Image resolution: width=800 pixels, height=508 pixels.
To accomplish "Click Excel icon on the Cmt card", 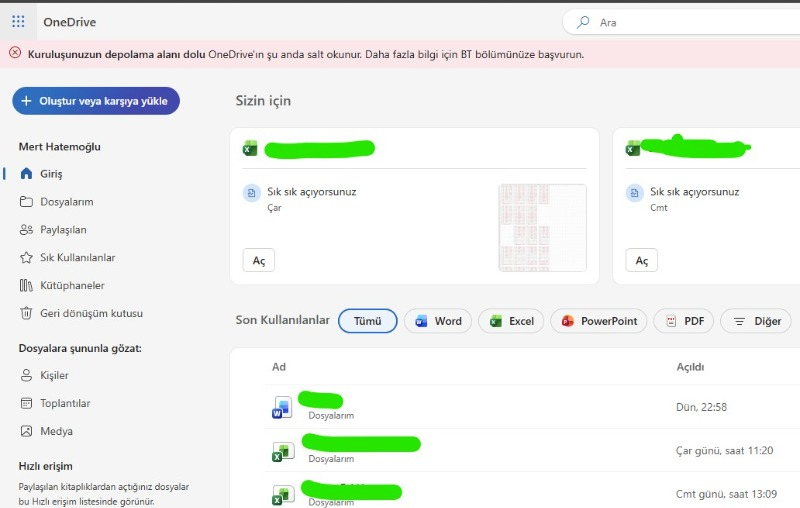I will click(x=633, y=148).
